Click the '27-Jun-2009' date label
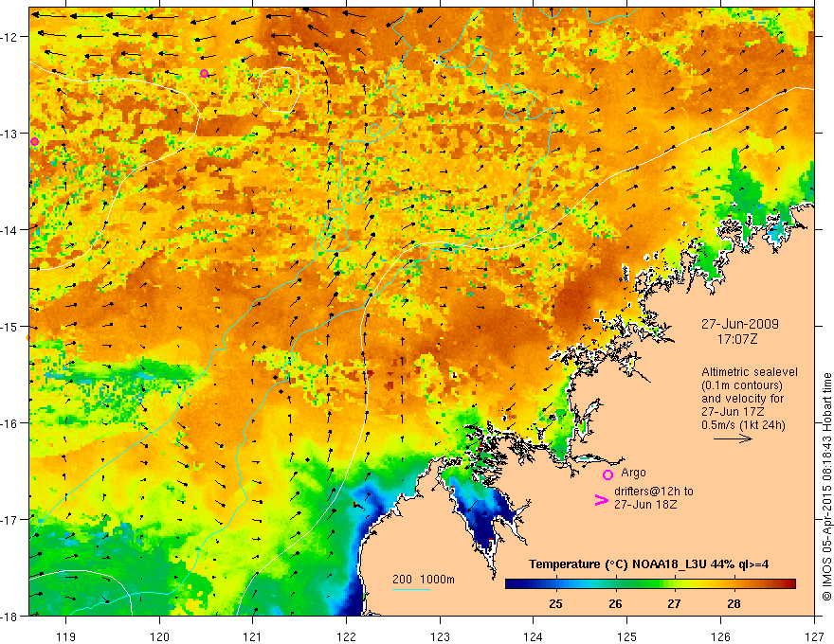The height and width of the screenshot is (644, 834). click(740, 324)
